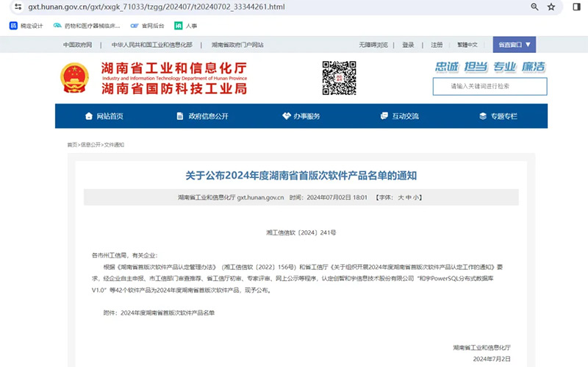
Task: Click the browser zoom magnifier icon
Action: coord(535,7)
